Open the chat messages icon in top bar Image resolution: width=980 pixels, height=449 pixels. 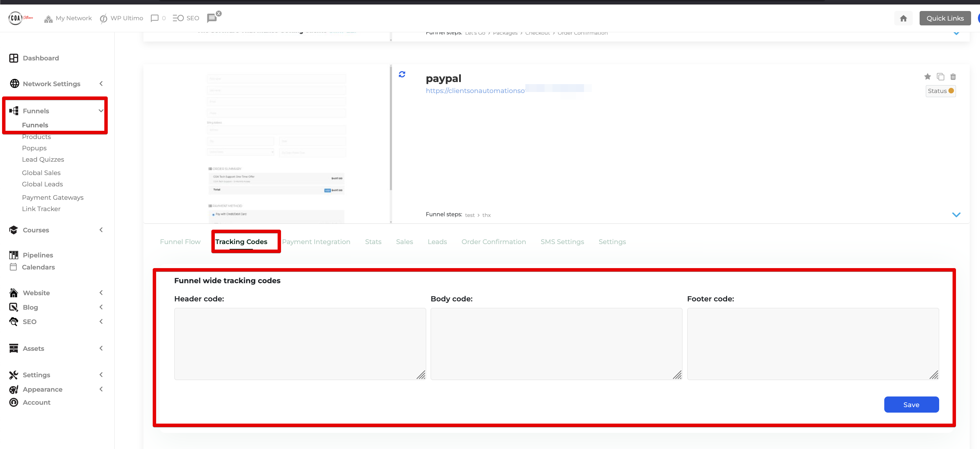212,18
